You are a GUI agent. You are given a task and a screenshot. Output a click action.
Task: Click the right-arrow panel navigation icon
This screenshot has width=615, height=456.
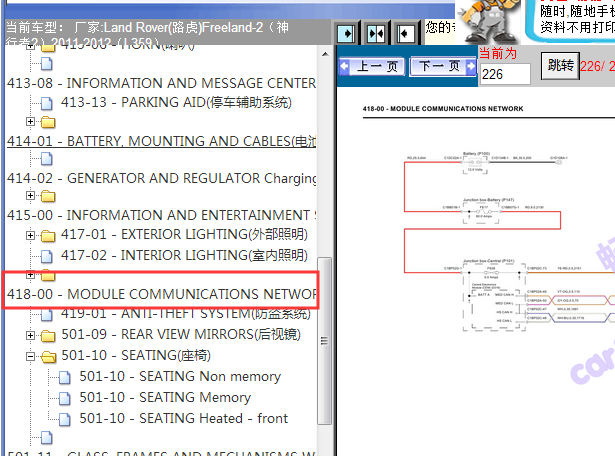pyautogui.click(x=346, y=34)
